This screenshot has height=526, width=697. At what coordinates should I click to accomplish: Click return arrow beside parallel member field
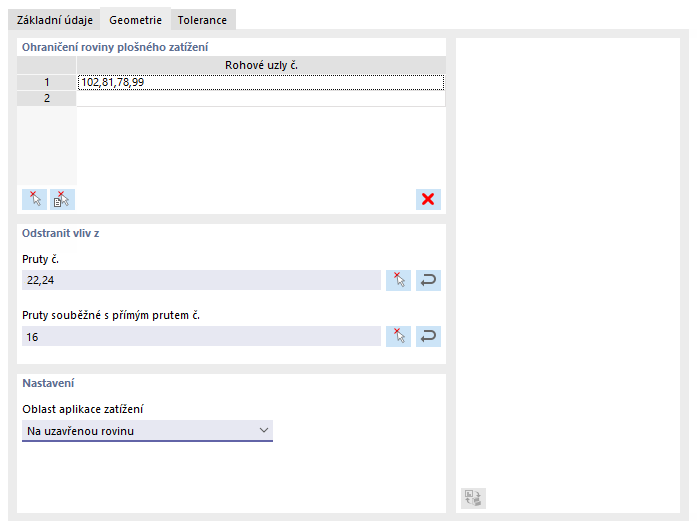[x=428, y=337]
